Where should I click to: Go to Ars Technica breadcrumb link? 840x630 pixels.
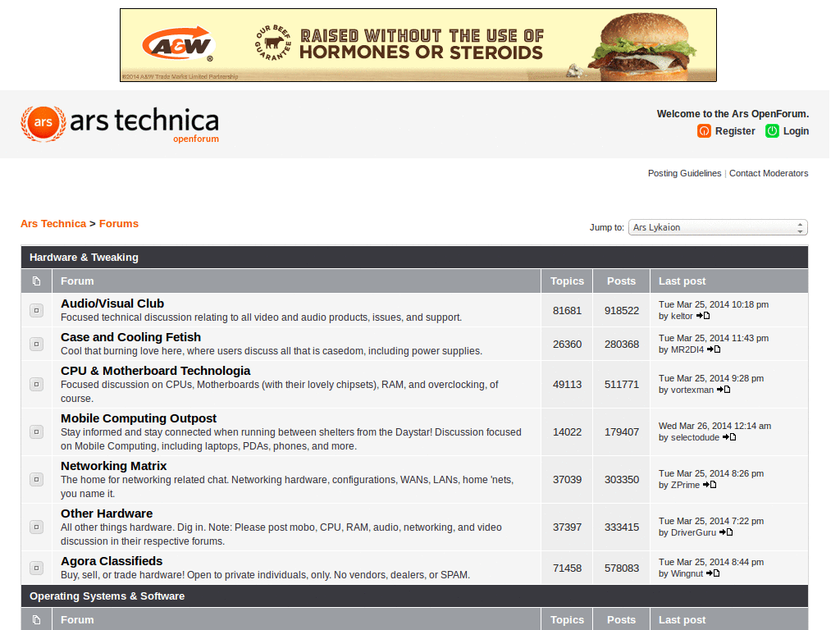coord(53,224)
